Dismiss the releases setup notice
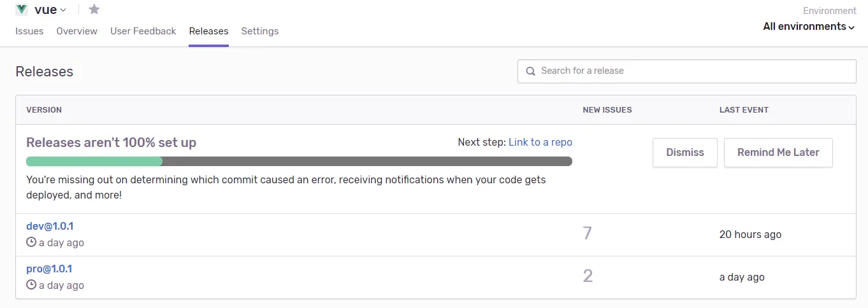 (x=685, y=153)
